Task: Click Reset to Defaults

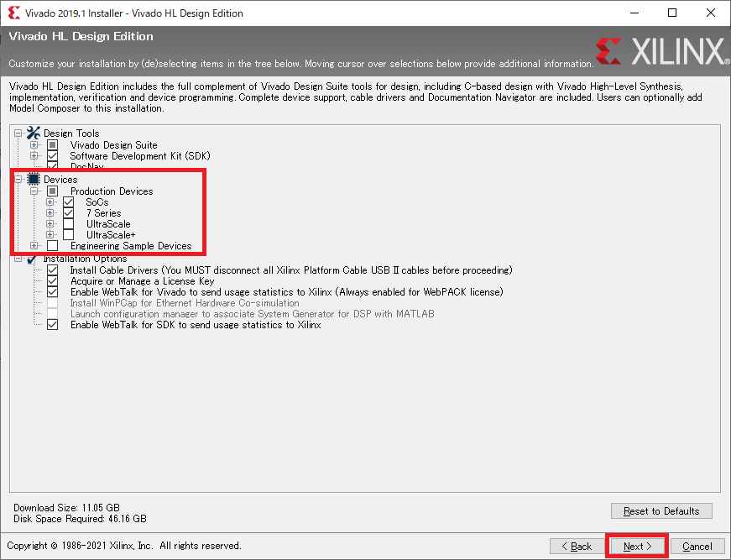Action: click(661, 510)
